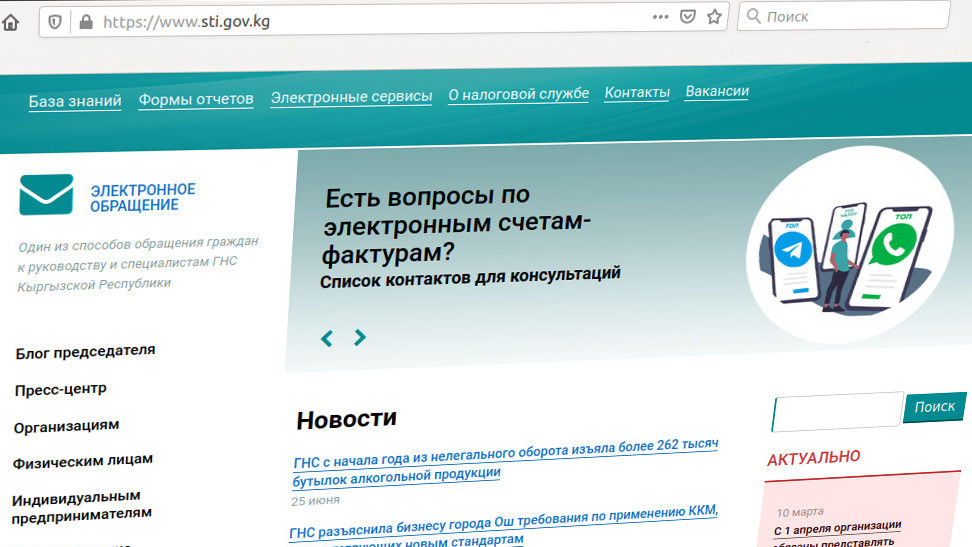
Task: Open Блог председателя in the sidebar
Action: [x=85, y=351]
